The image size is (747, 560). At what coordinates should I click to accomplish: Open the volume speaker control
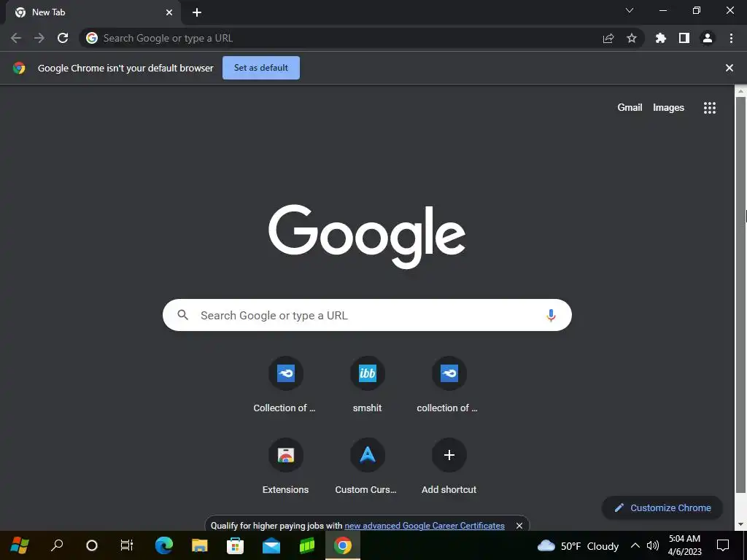[653, 545]
